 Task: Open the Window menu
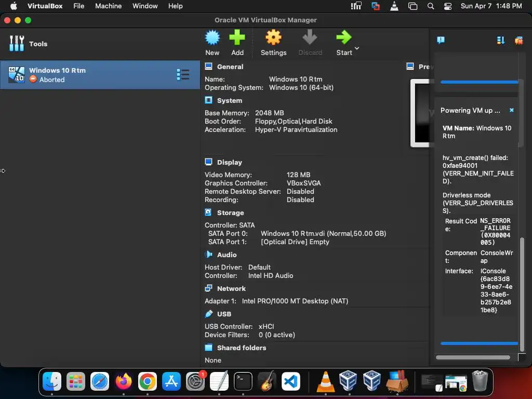point(145,6)
